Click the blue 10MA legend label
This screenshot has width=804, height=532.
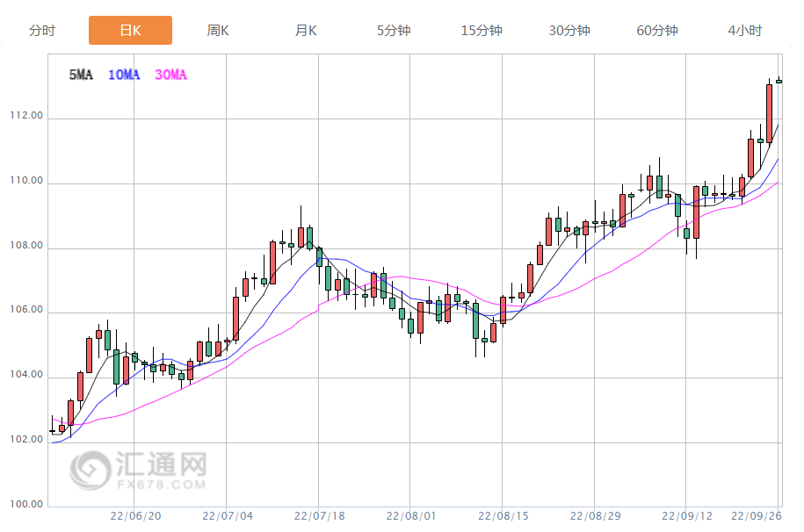pos(123,75)
